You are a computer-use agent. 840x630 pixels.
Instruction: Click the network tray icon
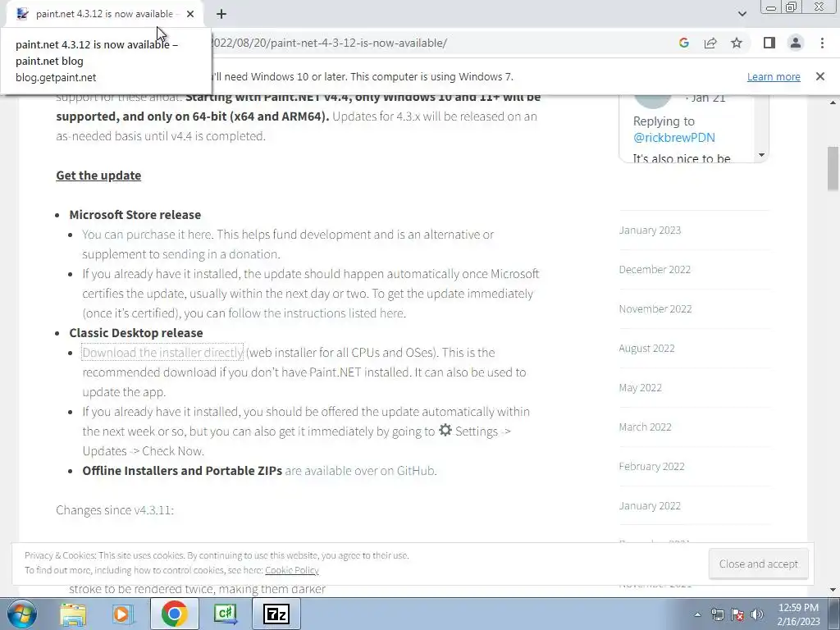click(x=717, y=614)
